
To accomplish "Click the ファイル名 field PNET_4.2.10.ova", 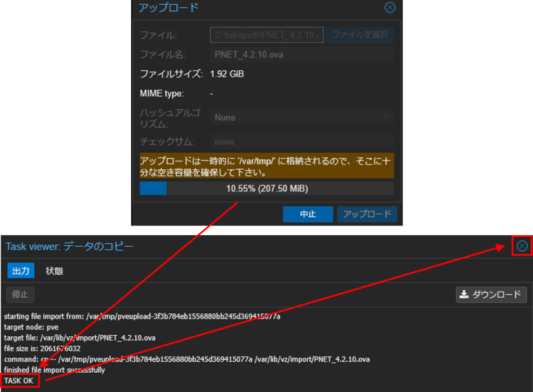I will click(x=302, y=55).
